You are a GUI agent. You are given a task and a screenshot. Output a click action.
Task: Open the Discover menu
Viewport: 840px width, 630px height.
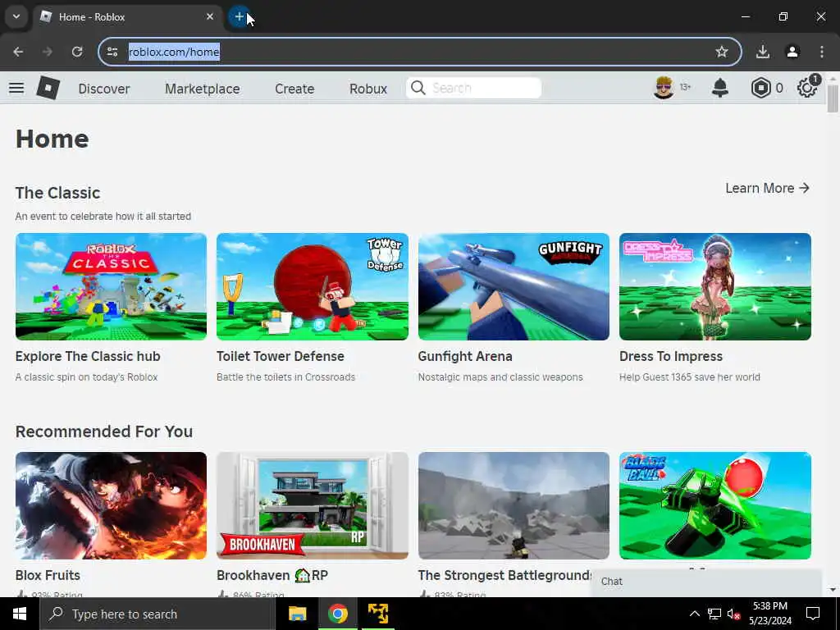coord(104,89)
